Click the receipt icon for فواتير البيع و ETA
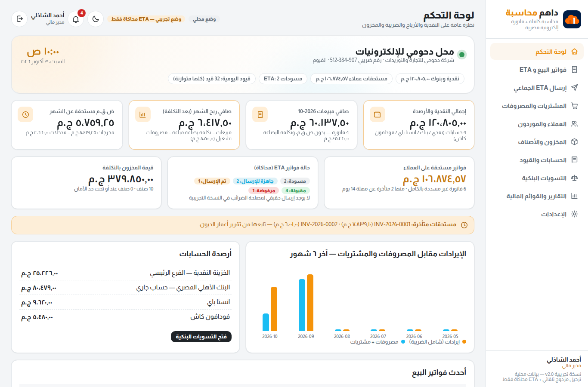Viewport: 588px width, 387px height. (574, 70)
